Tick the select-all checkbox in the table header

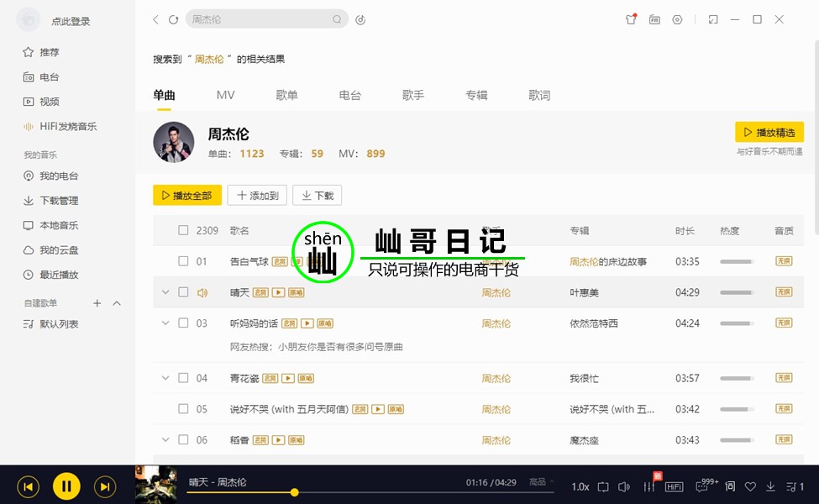click(183, 230)
